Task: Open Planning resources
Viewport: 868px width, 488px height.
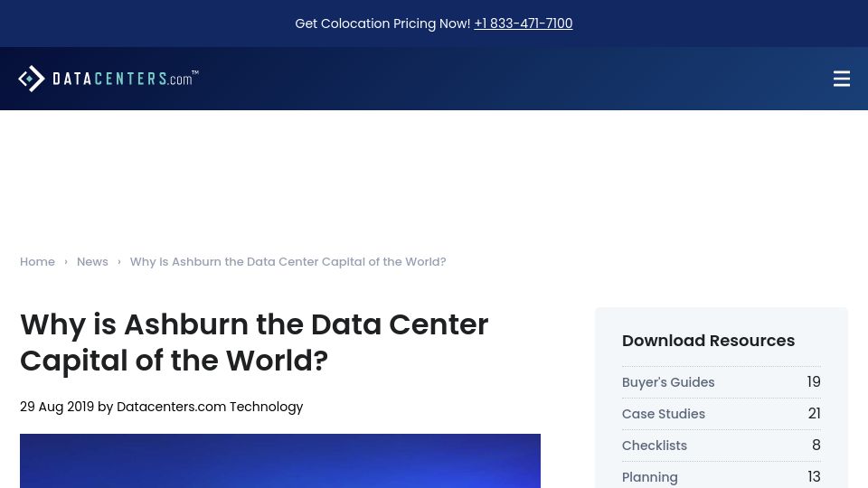Action: click(649, 477)
